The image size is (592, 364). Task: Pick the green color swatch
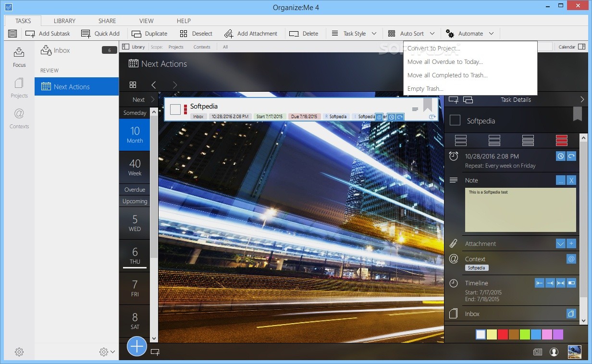(x=525, y=334)
